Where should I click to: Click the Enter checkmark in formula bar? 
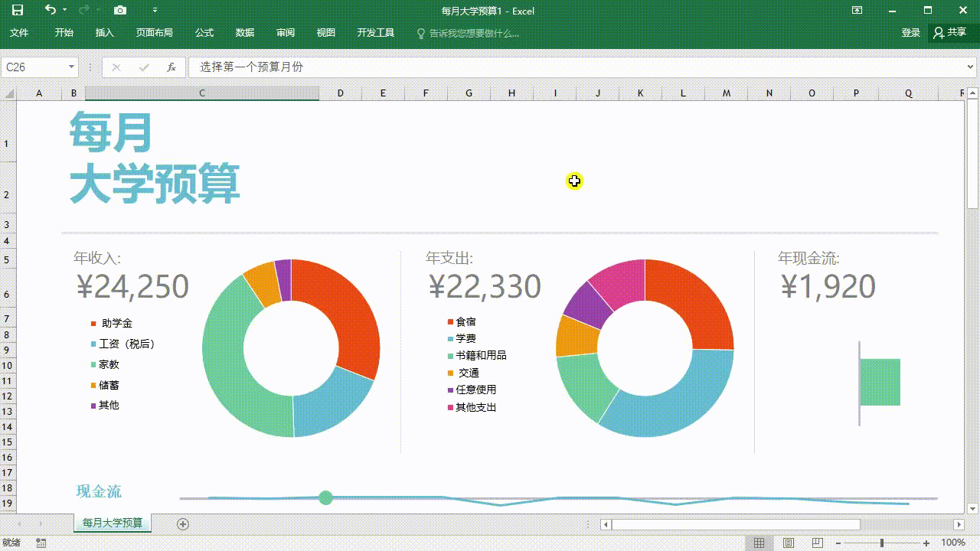(144, 67)
